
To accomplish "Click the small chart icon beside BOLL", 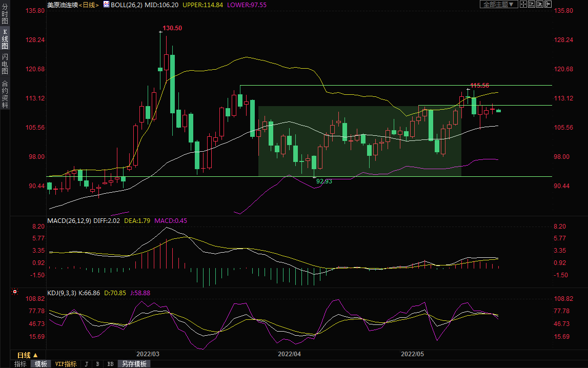I will point(106,4).
